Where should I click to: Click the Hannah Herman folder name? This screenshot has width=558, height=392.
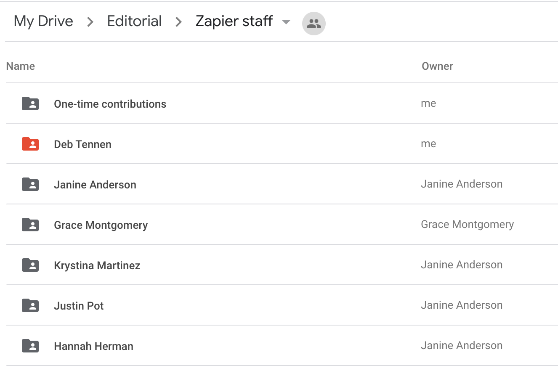pyautogui.click(x=94, y=346)
